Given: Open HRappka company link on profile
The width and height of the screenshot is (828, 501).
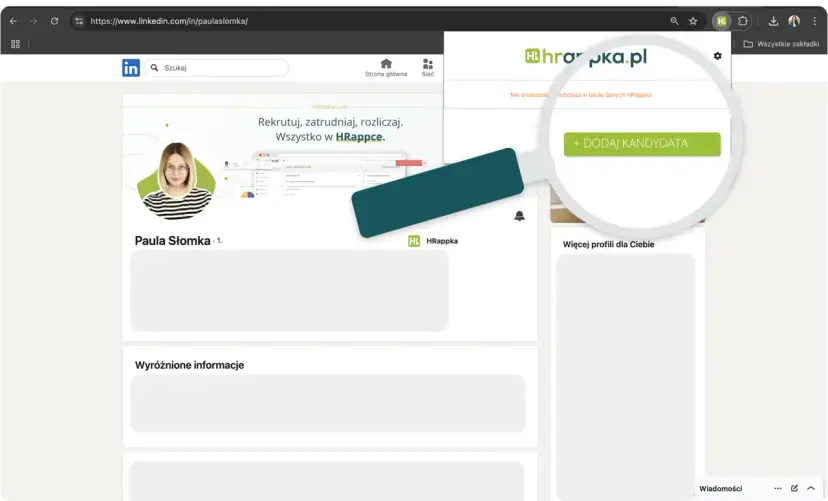Looking at the screenshot, I should 433,241.
